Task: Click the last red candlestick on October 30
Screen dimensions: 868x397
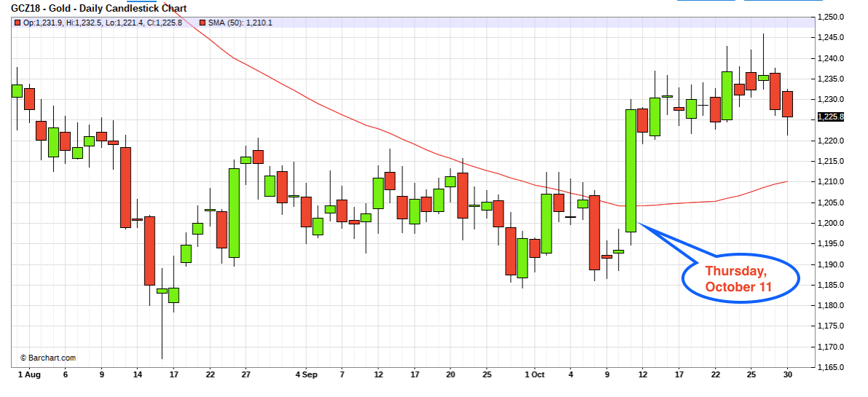Action: pyautogui.click(x=787, y=104)
